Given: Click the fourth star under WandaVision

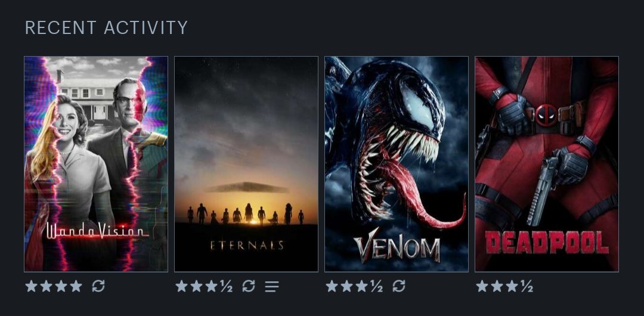Looking at the screenshot, I should pyautogui.click(x=76, y=286).
